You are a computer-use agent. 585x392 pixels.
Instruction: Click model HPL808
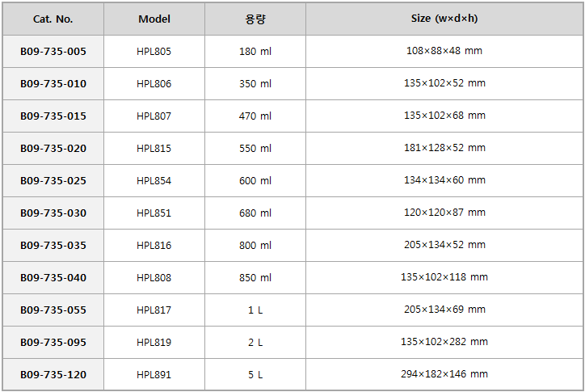[154, 278]
